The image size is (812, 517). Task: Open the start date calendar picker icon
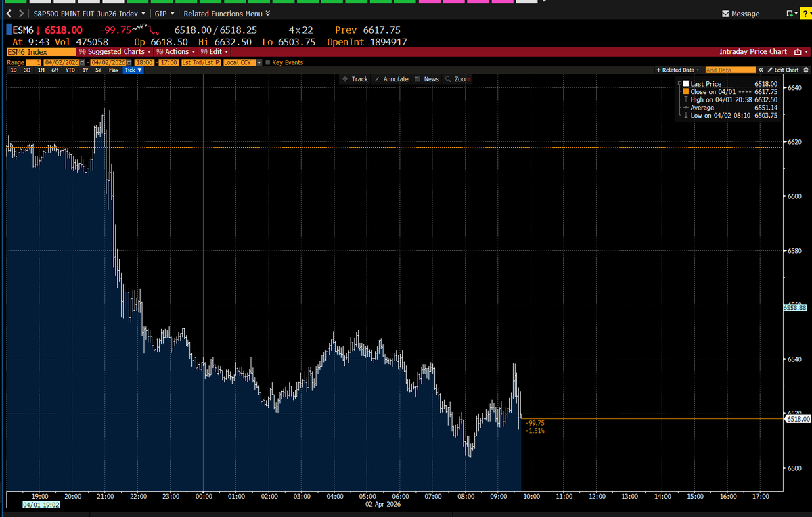[x=82, y=62]
